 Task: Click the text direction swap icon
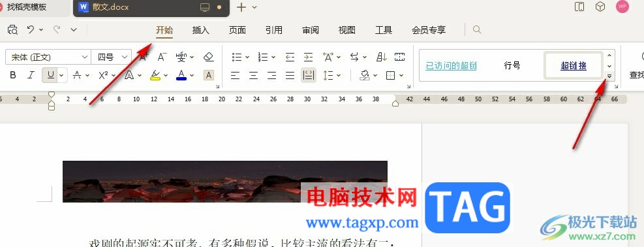coord(354,57)
